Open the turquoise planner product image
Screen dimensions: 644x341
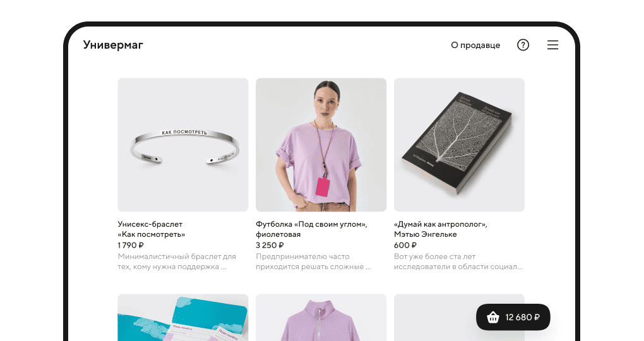tap(183, 318)
